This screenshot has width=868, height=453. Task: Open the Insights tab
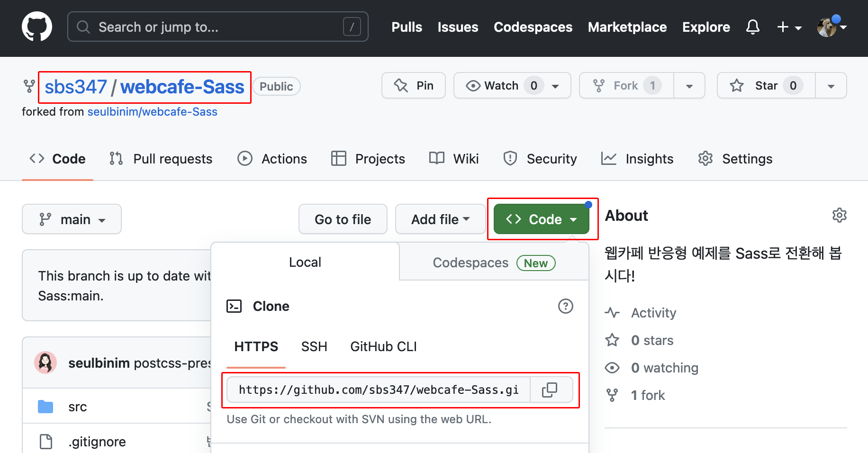tap(637, 159)
